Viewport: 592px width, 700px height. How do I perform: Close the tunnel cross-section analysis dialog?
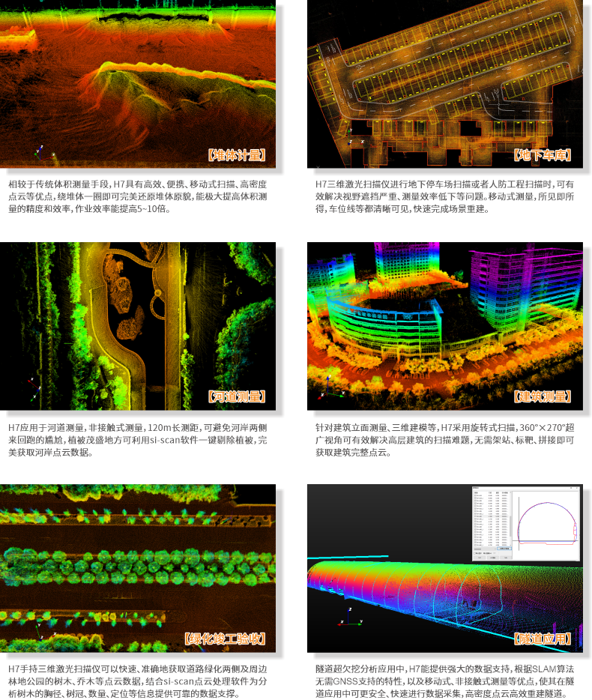click(578, 489)
